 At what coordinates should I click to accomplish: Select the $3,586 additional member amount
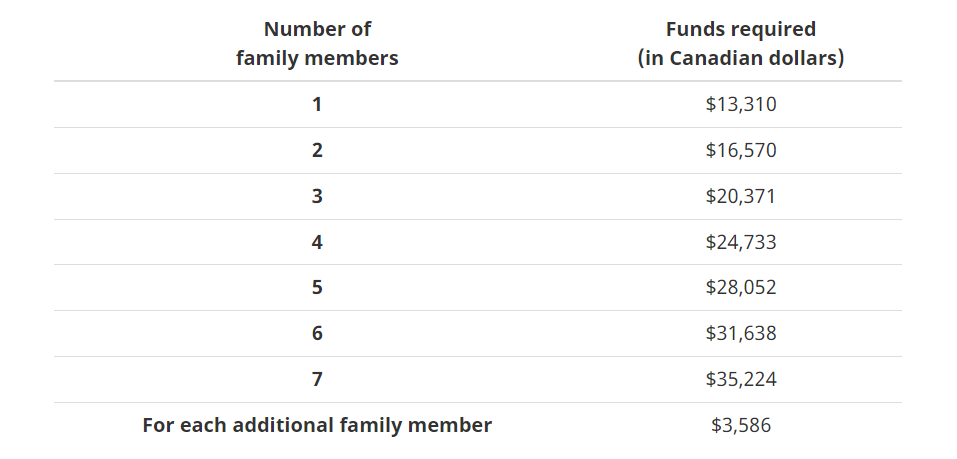[x=741, y=425]
